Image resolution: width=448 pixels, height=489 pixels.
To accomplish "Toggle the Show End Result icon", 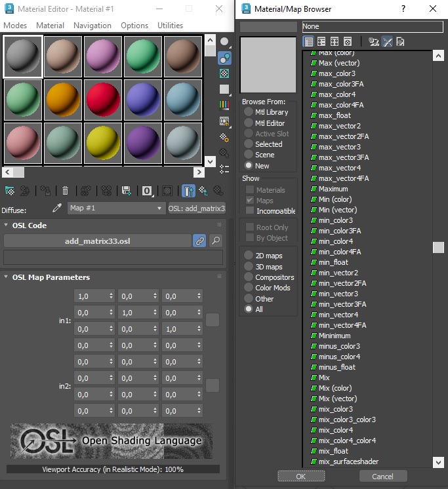I will 188,191.
